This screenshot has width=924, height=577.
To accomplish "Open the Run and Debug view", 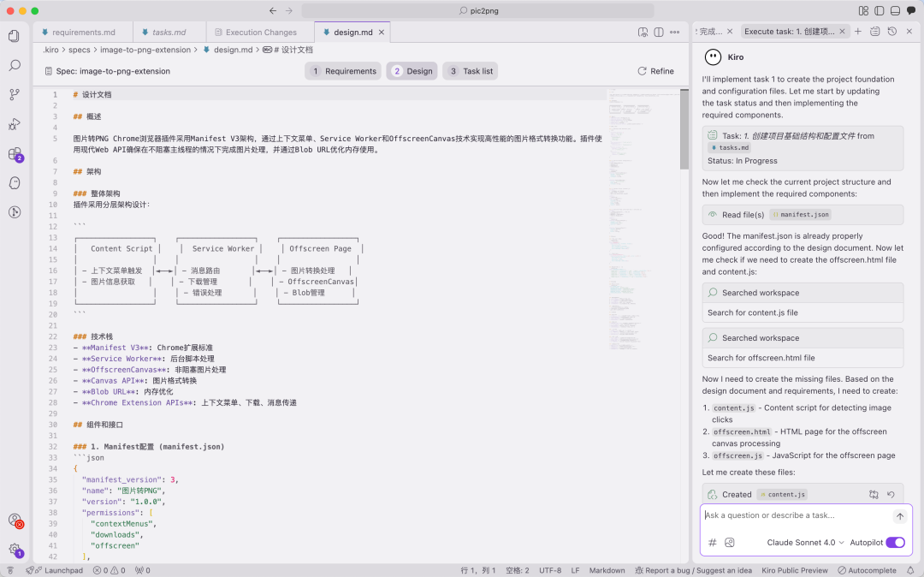I will coord(15,124).
